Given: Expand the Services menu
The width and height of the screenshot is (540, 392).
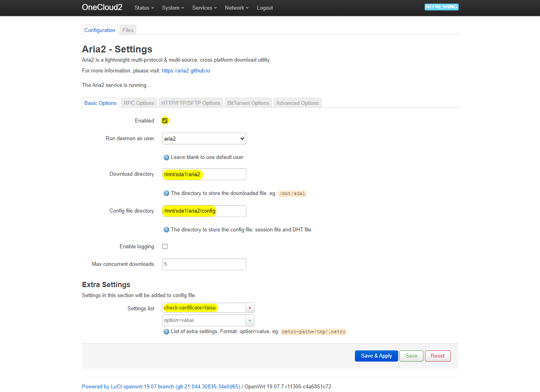Looking at the screenshot, I should click(x=204, y=8).
